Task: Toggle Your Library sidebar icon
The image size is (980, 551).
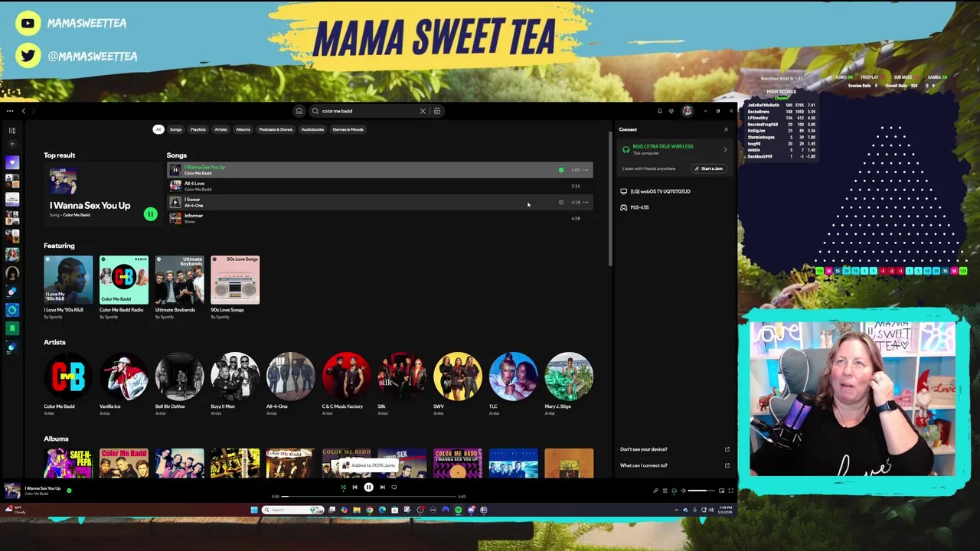Action: [x=12, y=130]
